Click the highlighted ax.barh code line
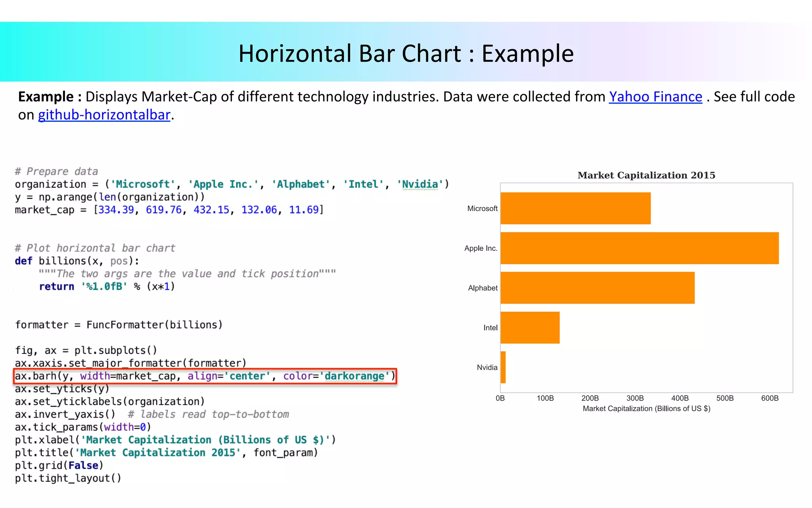The height and width of the screenshot is (508, 812). [x=205, y=376]
